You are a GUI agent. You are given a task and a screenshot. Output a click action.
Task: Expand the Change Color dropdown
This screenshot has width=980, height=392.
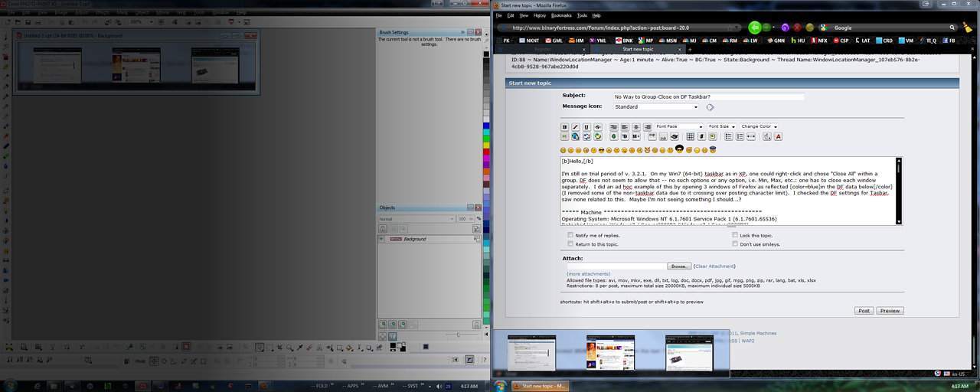point(759,126)
